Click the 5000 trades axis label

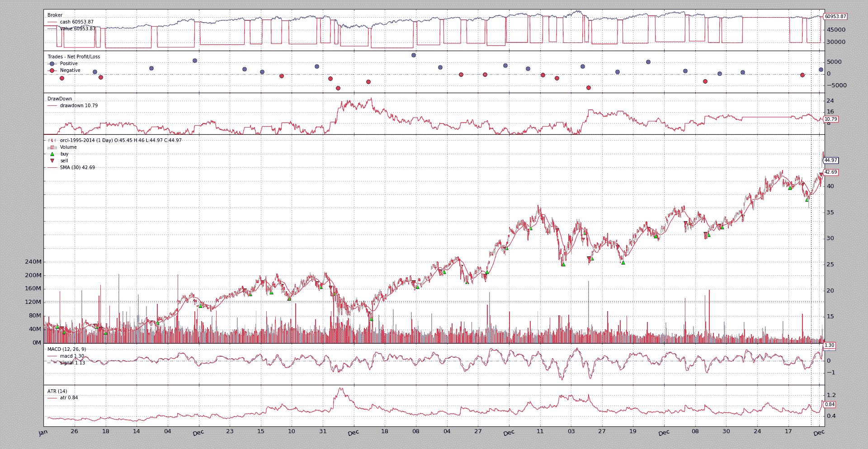[x=834, y=62]
